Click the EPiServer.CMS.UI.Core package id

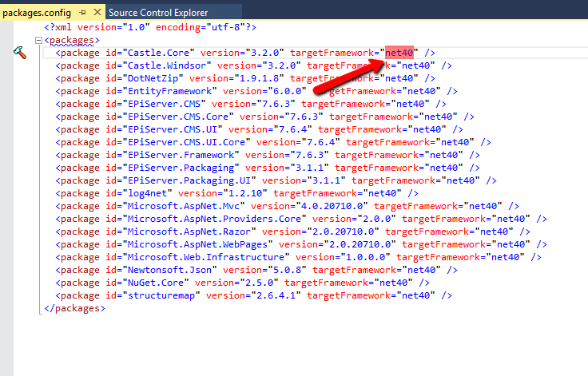[x=186, y=142]
